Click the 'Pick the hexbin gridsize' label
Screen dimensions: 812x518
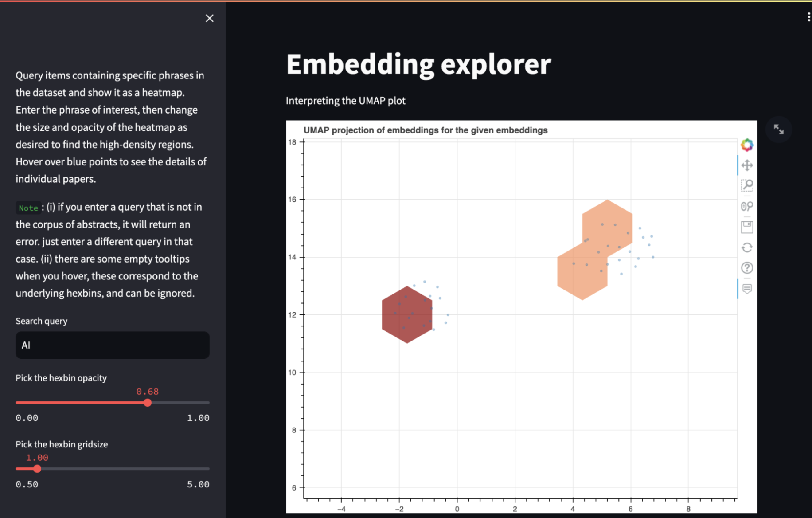[x=62, y=444]
